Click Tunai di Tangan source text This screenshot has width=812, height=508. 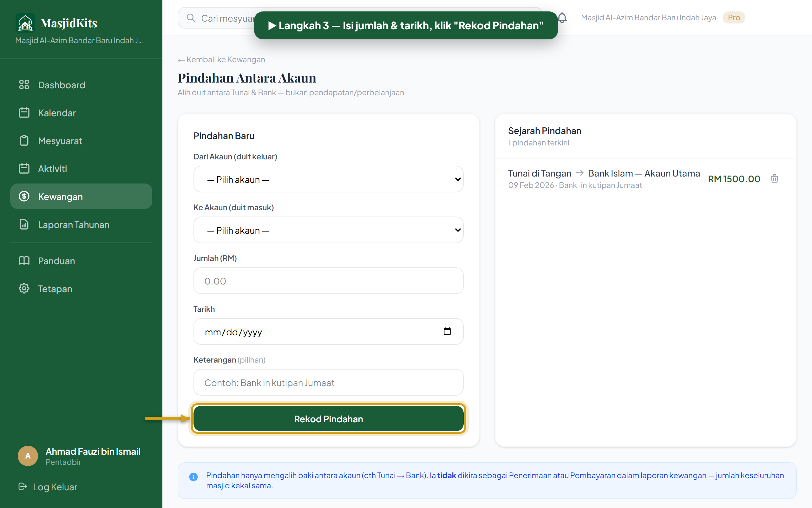tap(540, 173)
